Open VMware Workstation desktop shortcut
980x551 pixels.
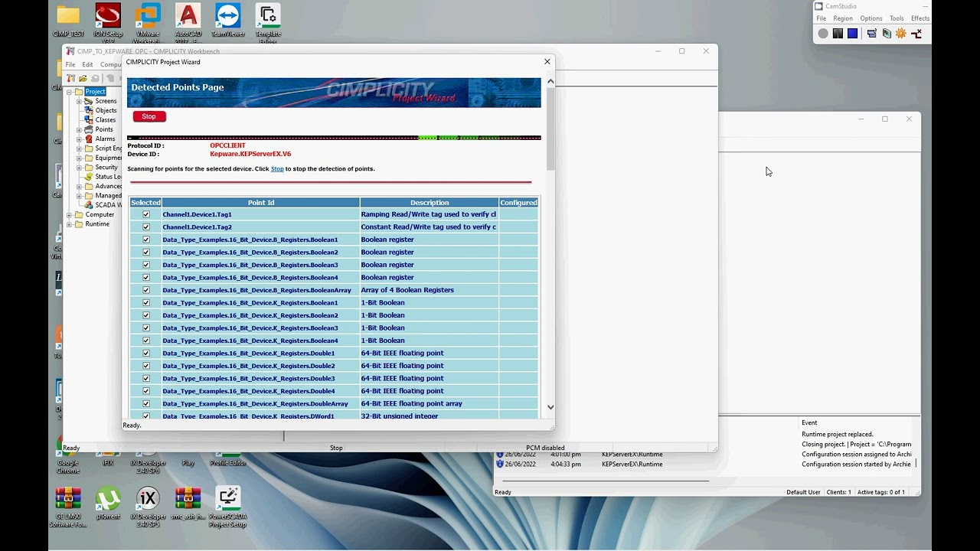147,21
